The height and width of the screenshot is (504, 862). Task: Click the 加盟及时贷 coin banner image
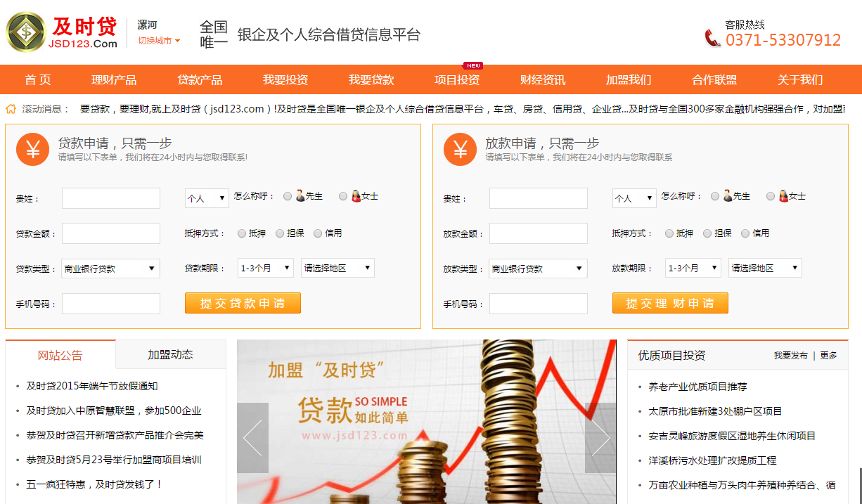point(427,422)
